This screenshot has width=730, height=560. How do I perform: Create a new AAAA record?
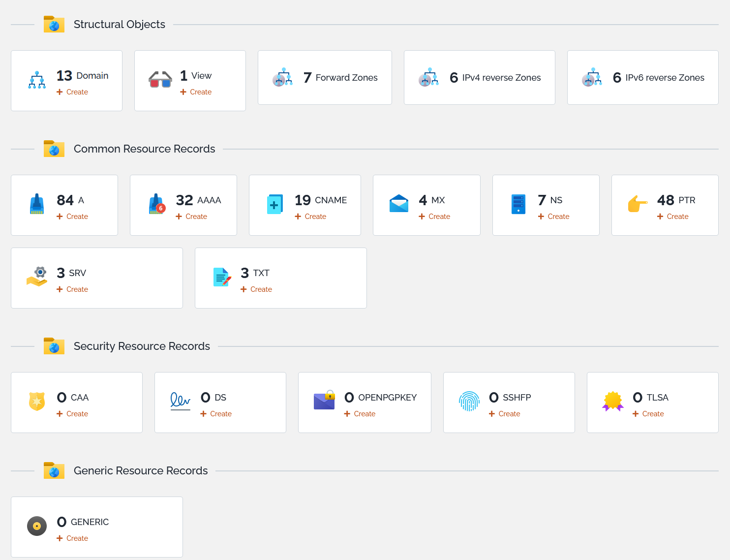[x=191, y=217]
